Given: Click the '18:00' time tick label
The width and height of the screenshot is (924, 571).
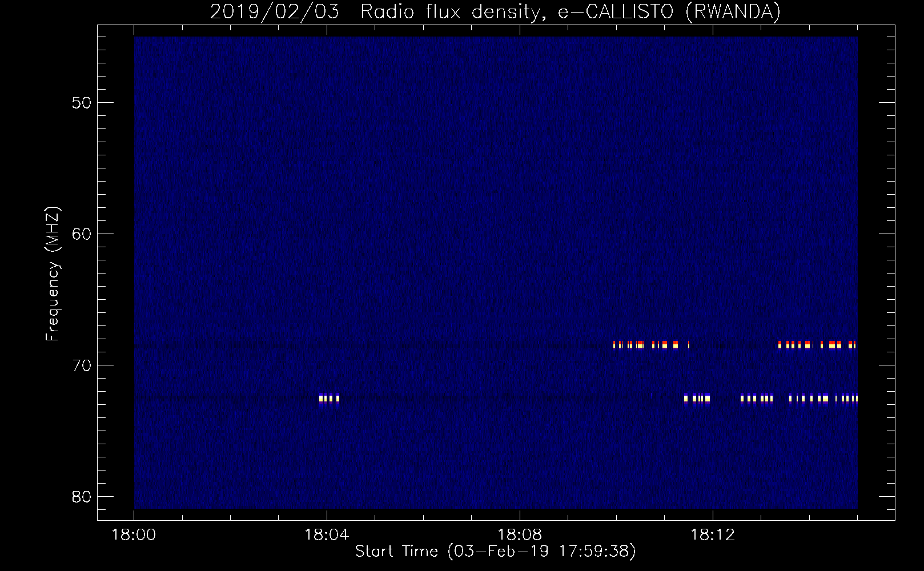Looking at the screenshot, I should (134, 535).
